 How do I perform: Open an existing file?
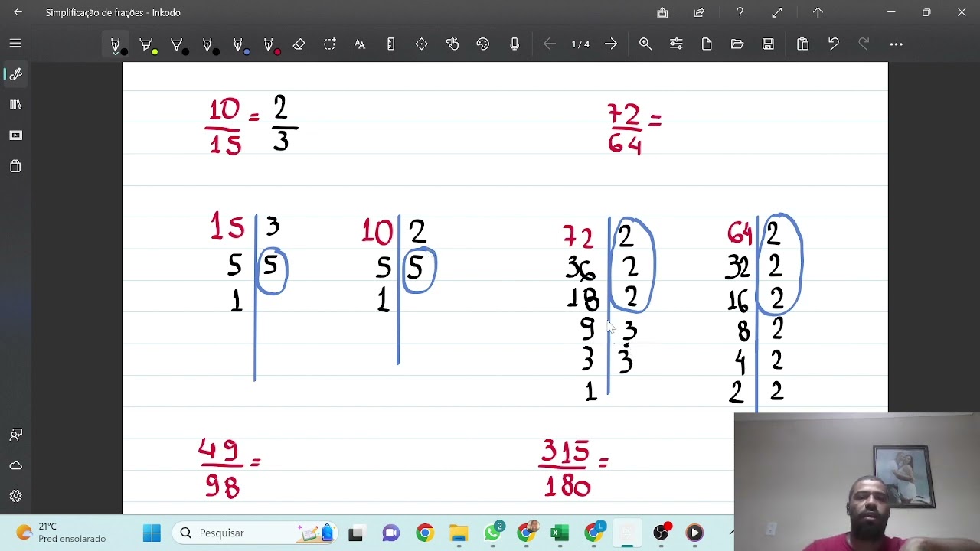pos(737,44)
